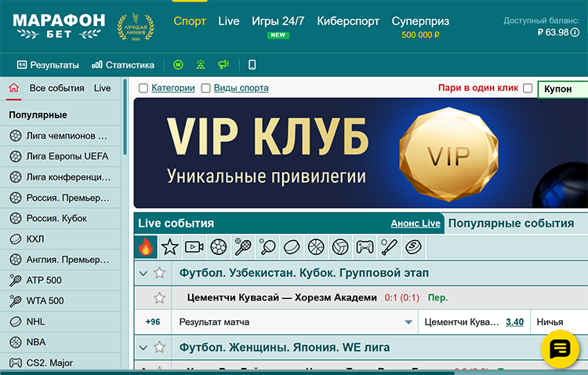This screenshot has width=588, height=375.
Task: Click the Цементчи Кувасай — Хорезм Академи match title
Action: pyautogui.click(x=281, y=297)
